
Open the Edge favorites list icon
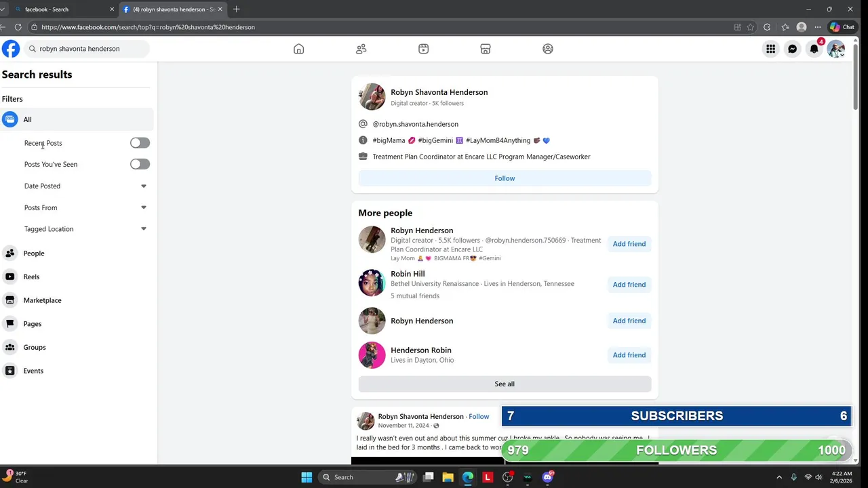[785, 27]
